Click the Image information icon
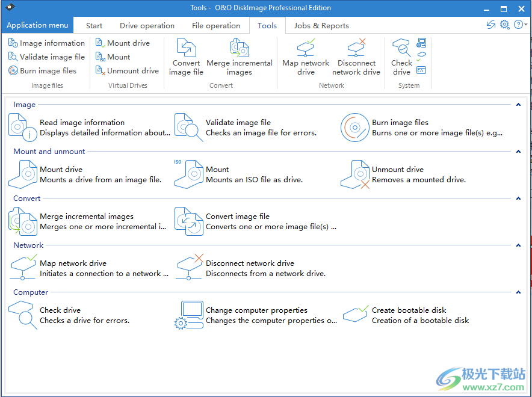The image size is (532, 397). (12, 43)
